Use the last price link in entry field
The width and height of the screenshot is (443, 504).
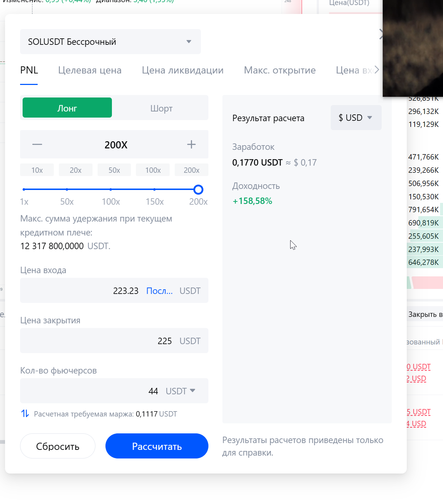coord(159,291)
